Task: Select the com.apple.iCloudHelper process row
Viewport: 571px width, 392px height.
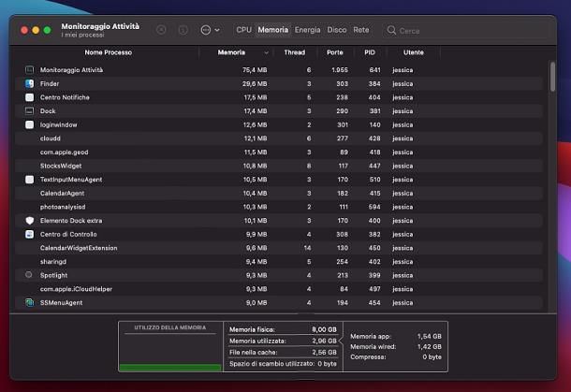Action: pos(279,289)
